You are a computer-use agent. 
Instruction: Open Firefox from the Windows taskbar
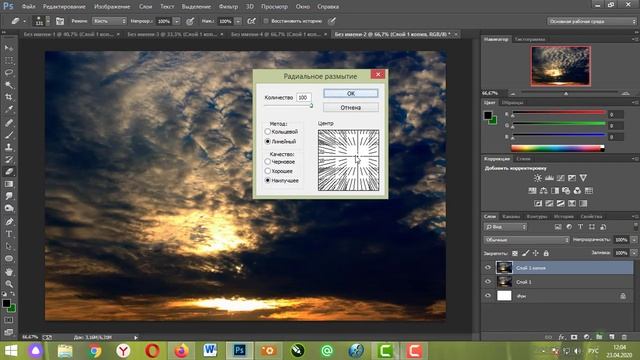tap(181, 351)
